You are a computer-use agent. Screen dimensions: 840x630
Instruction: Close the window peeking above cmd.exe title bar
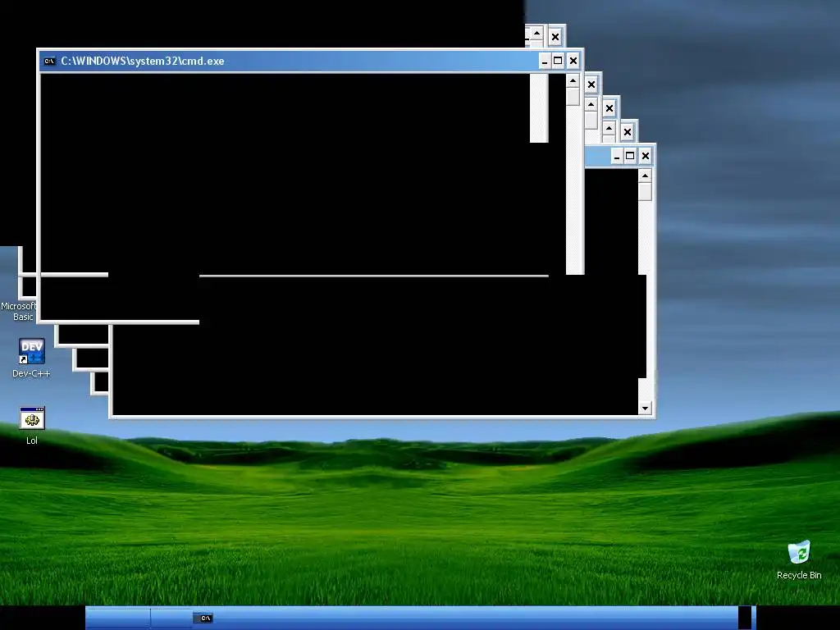pos(555,37)
